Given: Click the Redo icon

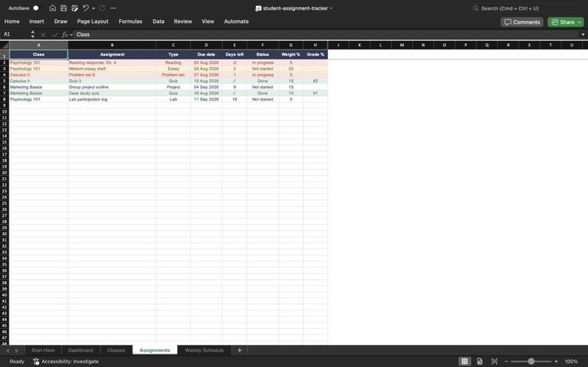Looking at the screenshot, I should point(102,8).
